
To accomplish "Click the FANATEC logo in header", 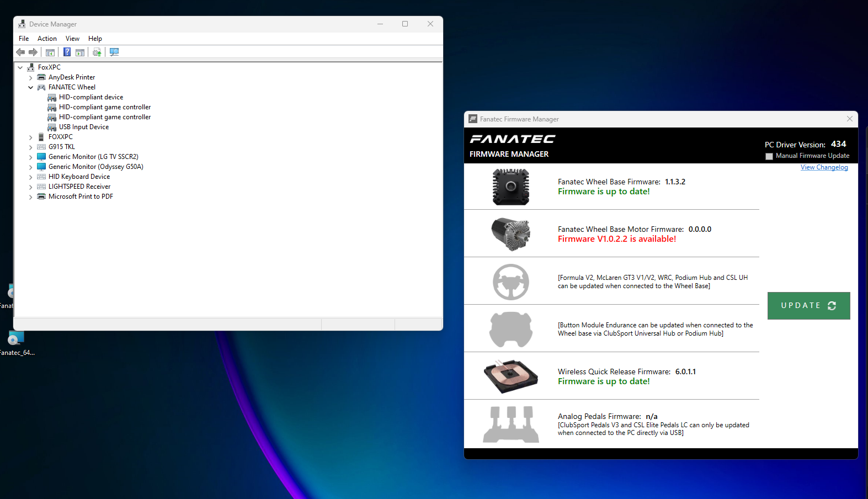I will pos(513,139).
